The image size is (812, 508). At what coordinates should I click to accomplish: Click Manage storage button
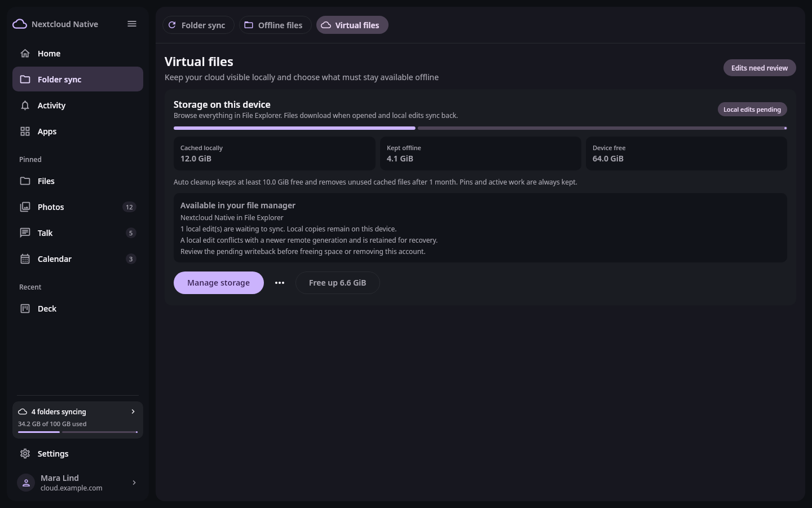tap(219, 283)
